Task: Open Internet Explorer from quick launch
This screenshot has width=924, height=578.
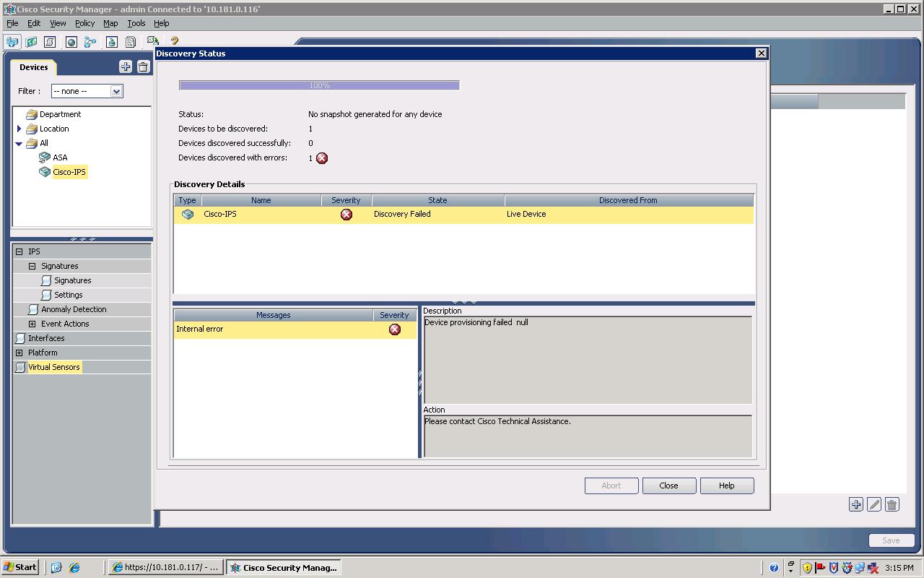Action: coord(74,567)
